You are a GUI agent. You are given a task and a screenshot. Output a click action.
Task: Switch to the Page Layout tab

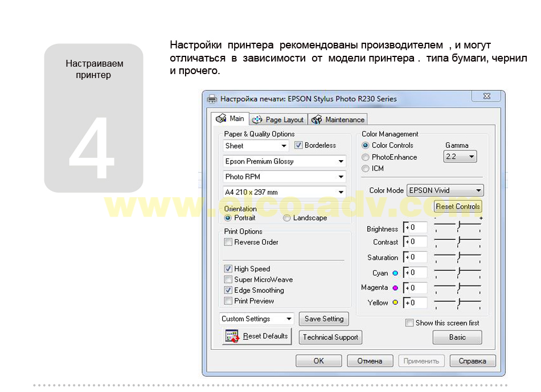[x=278, y=120]
